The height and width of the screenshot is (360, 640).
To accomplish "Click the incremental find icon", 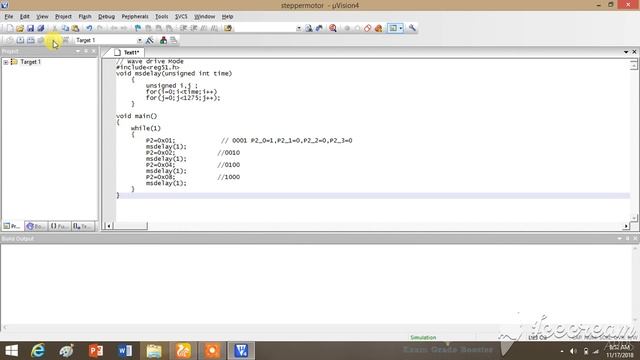I will click(319, 28).
